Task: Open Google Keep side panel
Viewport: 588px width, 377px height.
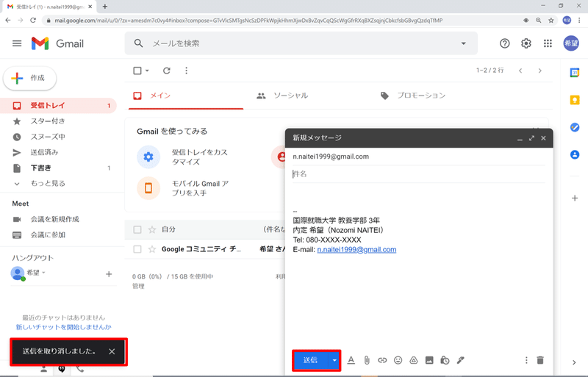Action: 575,100
